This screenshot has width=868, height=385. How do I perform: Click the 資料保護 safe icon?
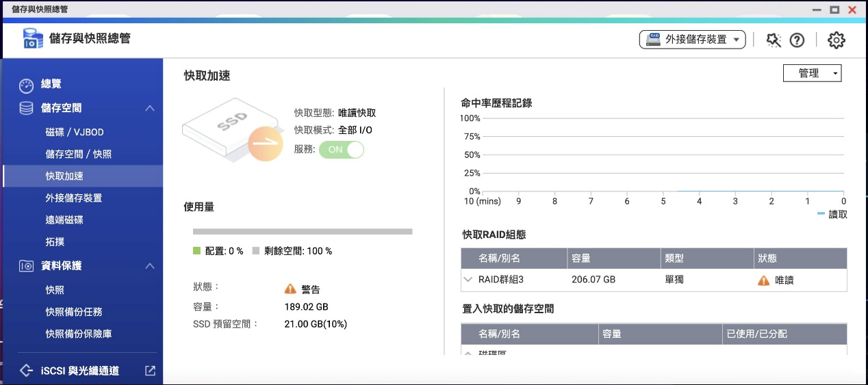click(26, 265)
